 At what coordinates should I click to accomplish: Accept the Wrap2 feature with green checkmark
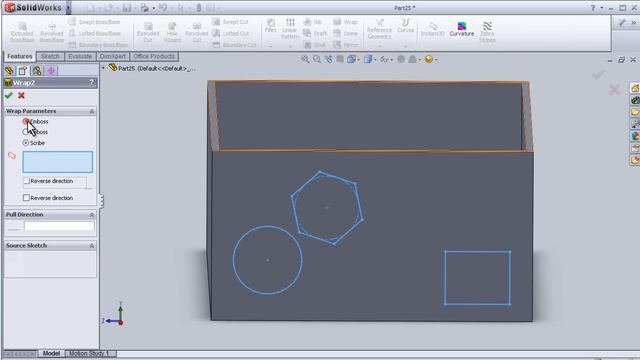(x=9, y=95)
